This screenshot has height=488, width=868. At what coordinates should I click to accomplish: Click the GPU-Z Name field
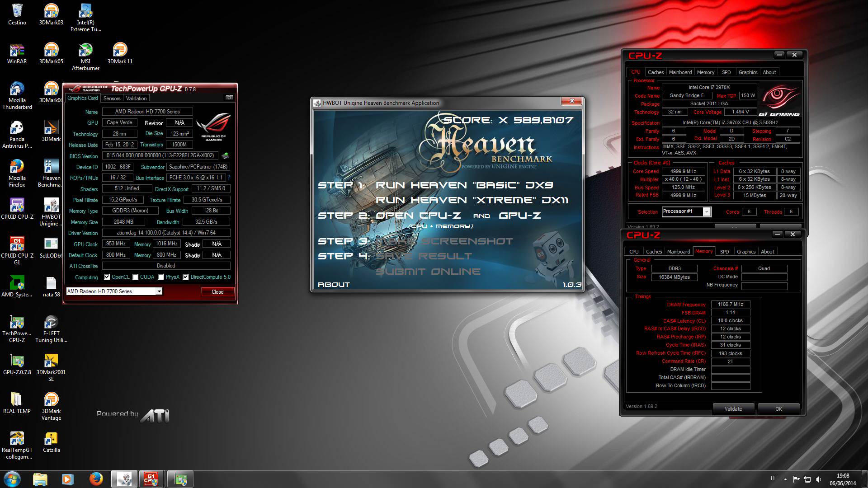click(147, 112)
